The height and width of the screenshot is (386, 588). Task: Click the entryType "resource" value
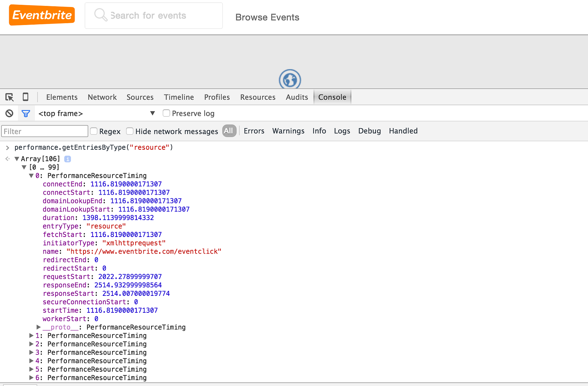tap(106, 226)
